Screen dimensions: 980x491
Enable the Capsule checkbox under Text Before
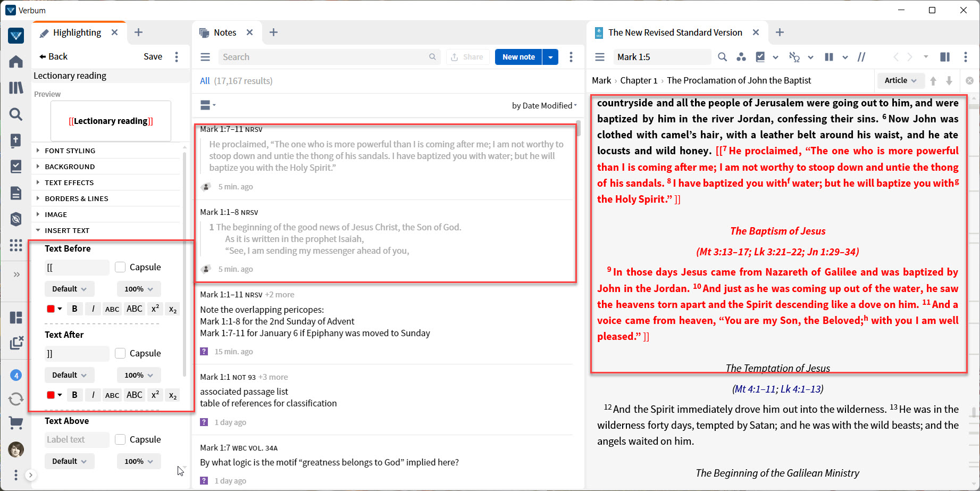coord(120,267)
